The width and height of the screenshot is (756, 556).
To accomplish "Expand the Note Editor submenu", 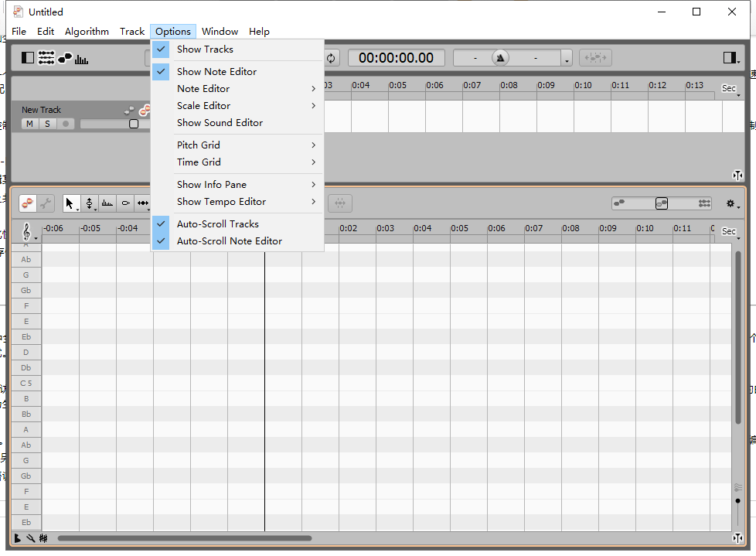I will (x=237, y=89).
